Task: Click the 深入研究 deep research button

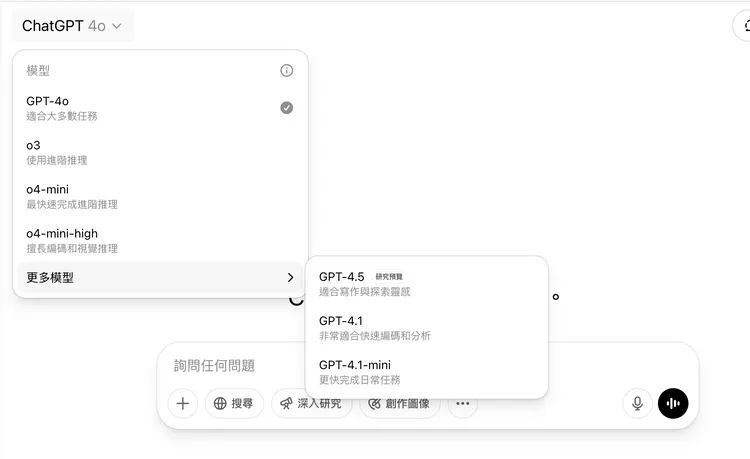Action: (311, 404)
